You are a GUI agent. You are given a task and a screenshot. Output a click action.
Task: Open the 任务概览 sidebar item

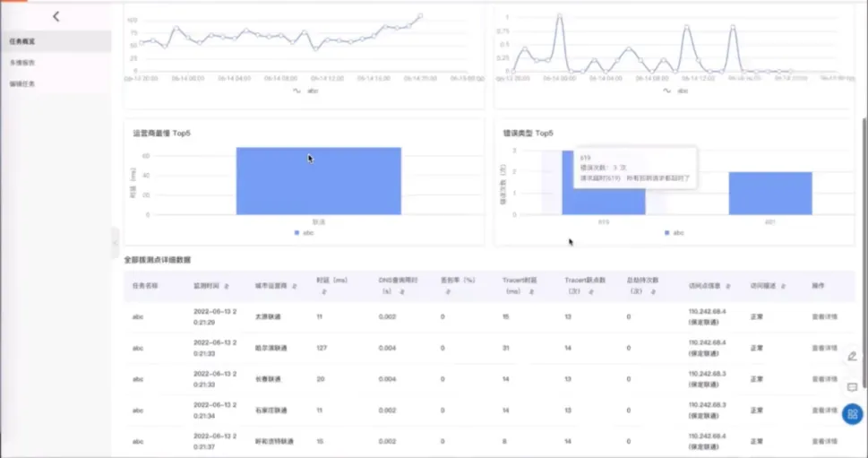[x=56, y=41]
